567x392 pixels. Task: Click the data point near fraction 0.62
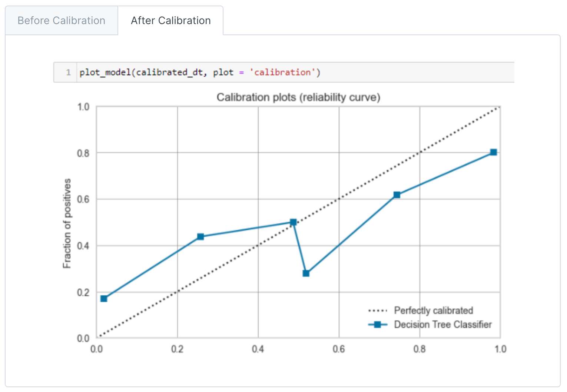tap(397, 195)
